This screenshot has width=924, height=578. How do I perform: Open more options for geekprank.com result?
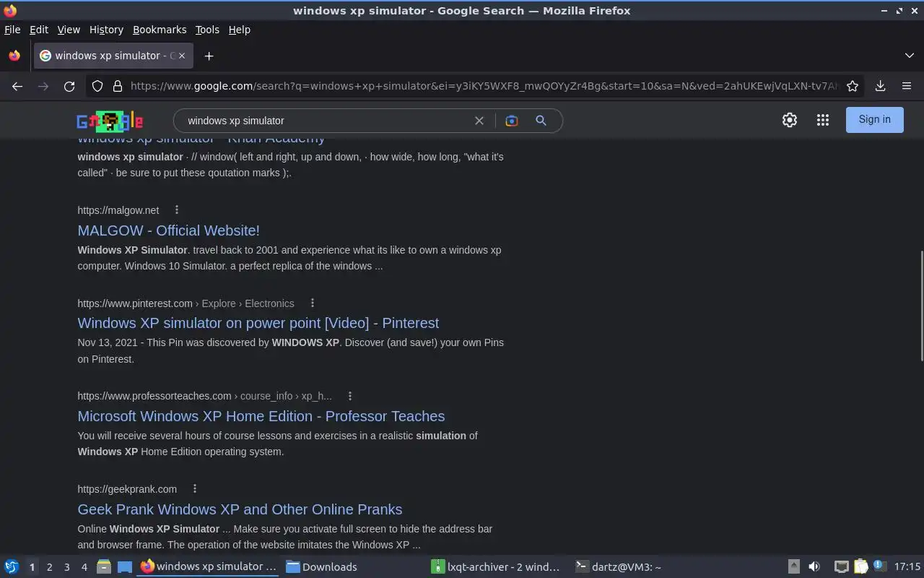click(194, 488)
